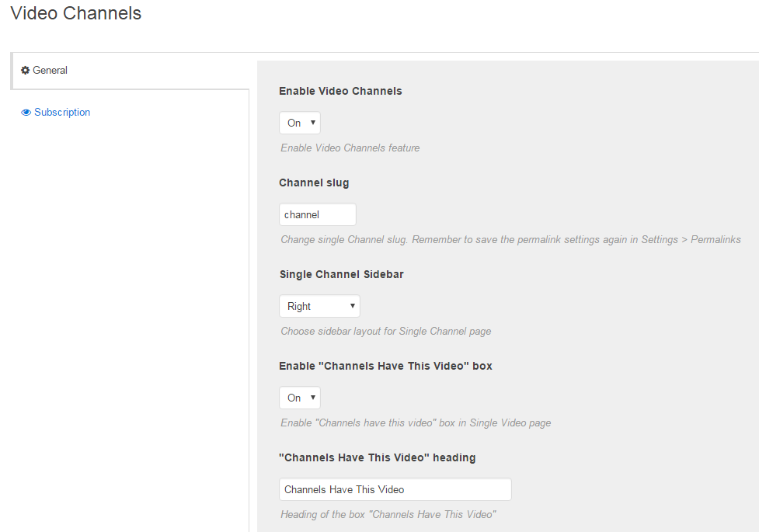
Task: Click the gear icon beside General
Action: (x=26, y=71)
